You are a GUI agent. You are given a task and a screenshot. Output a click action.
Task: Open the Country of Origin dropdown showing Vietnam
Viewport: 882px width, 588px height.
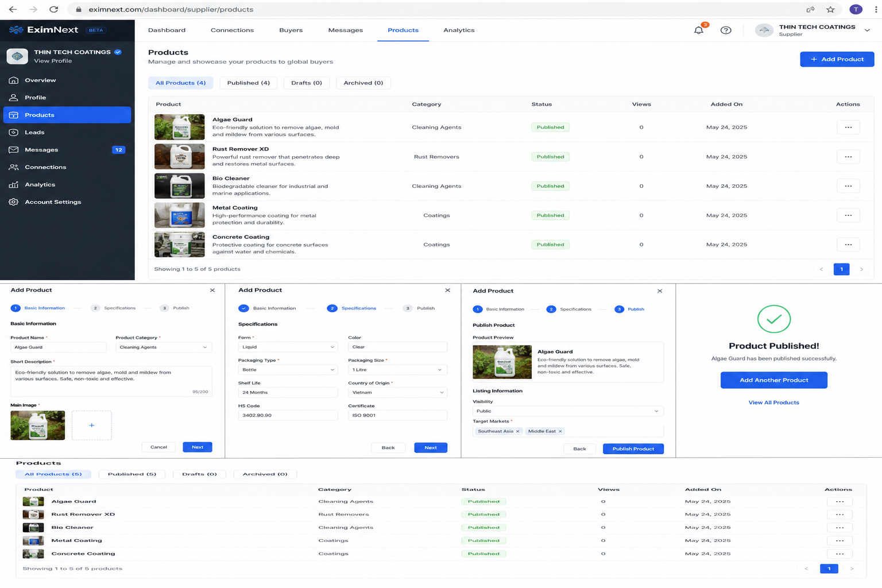(x=397, y=393)
